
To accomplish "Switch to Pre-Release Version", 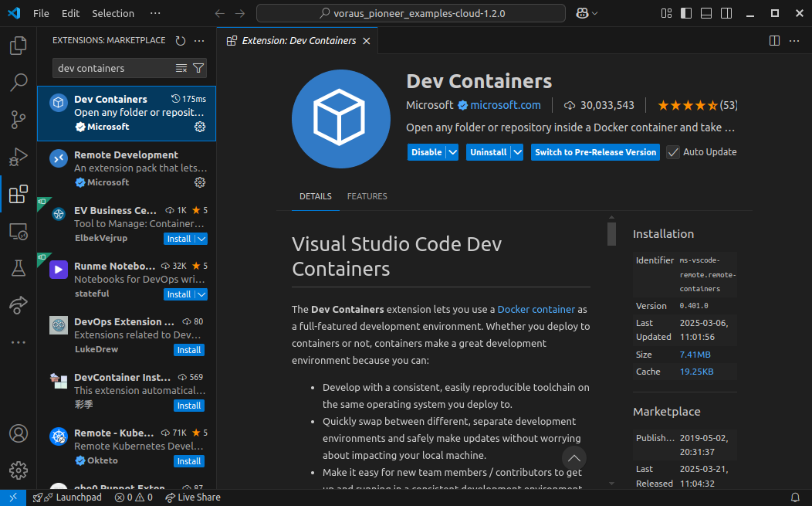I will click(x=596, y=152).
